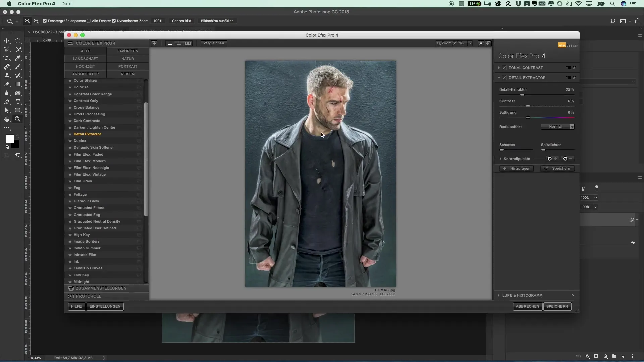Select the Healing Brush tool
This screenshot has width=644, height=362.
pyautogui.click(x=7, y=67)
